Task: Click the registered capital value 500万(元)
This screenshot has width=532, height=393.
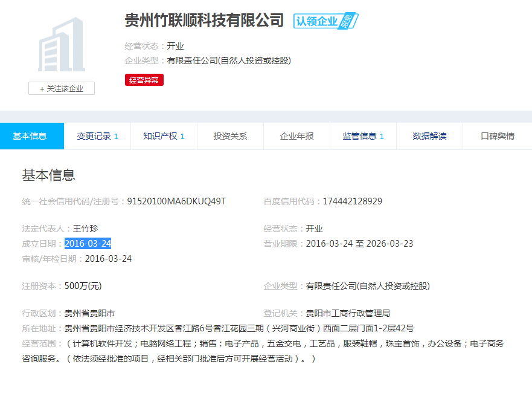Action: (83, 286)
